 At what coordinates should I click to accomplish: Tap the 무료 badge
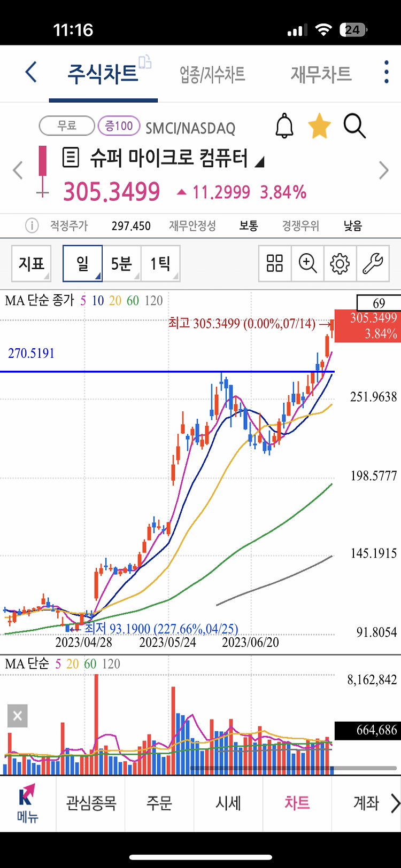(67, 126)
